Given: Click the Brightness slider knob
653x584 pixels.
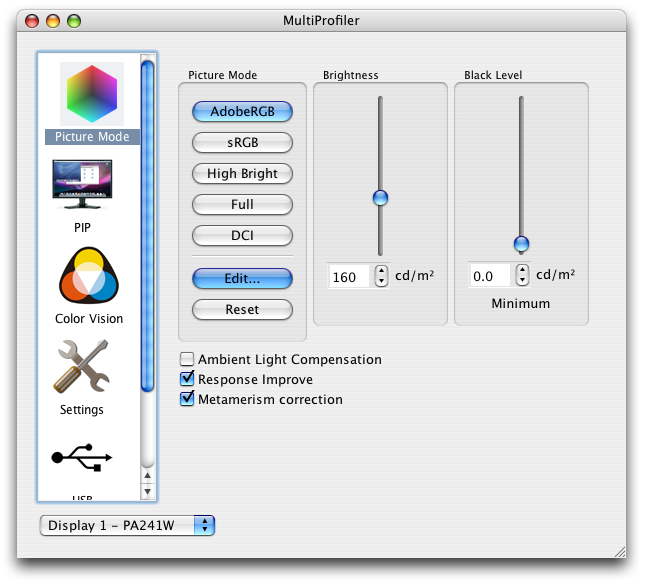Looking at the screenshot, I should [x=379, y=199].
